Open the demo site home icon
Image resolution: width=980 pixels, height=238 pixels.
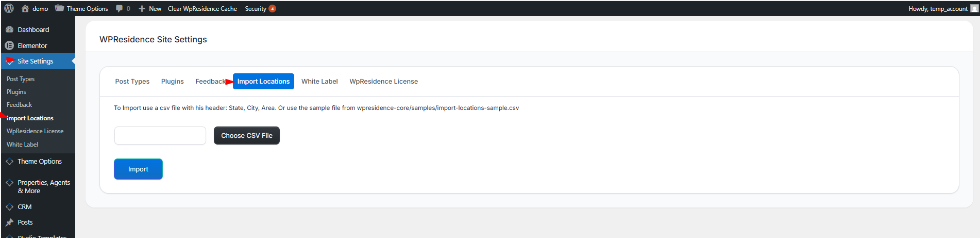[25, 8]
